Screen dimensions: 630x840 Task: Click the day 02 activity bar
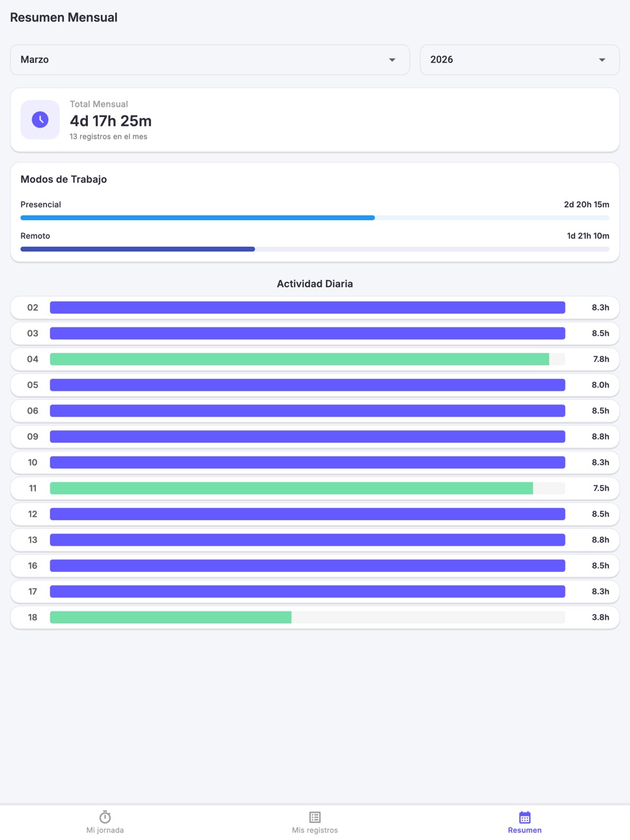point(308,307)
